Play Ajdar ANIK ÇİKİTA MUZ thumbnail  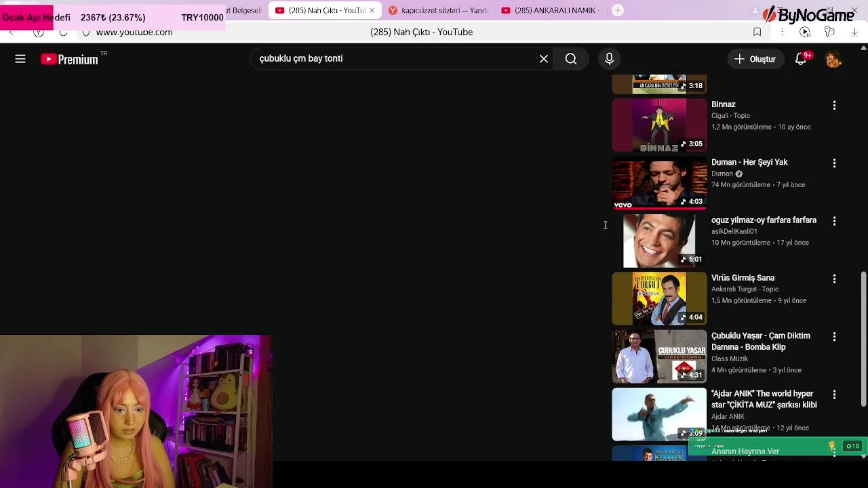(659, 414)
